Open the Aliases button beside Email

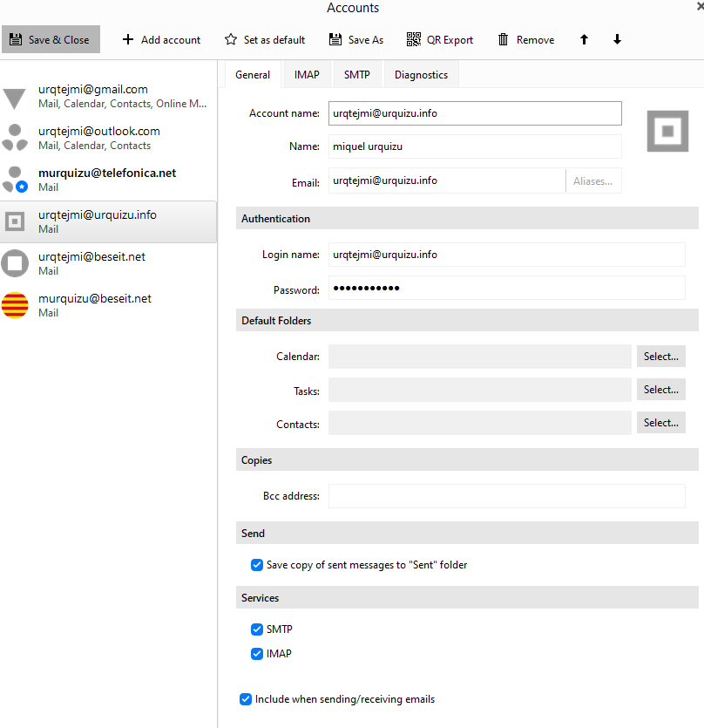(x=593, y=181)
